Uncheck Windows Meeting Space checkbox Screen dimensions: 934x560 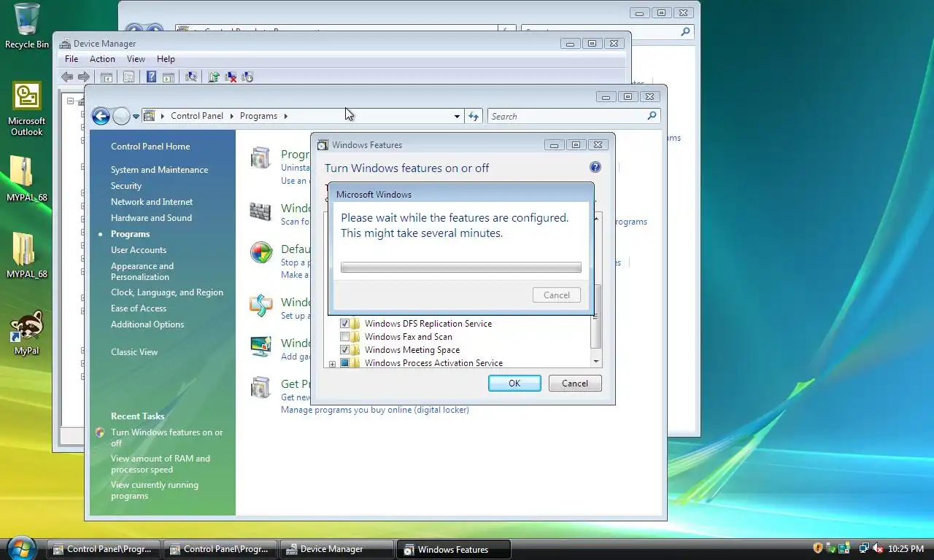pos(345,350)
